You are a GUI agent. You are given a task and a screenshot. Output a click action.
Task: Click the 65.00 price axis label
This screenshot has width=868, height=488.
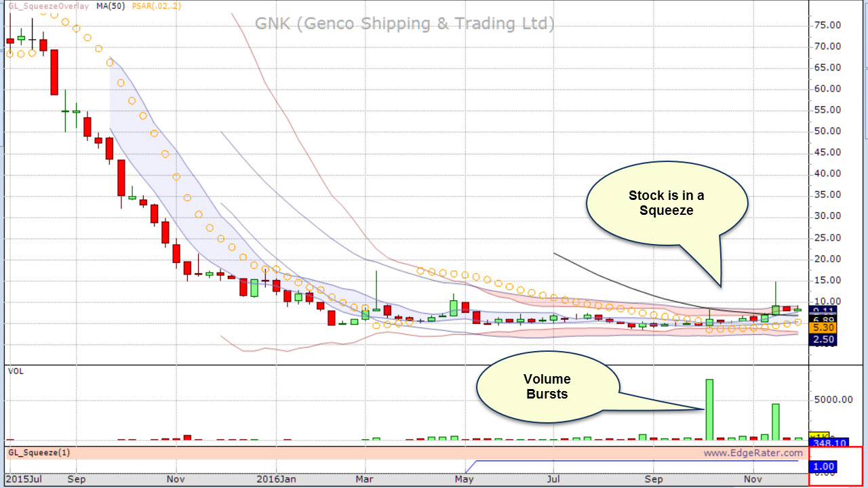pyautogui.click(x=827, y=68)
